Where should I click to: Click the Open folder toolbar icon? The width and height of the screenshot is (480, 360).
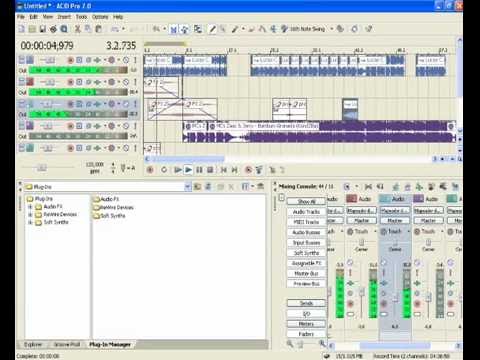32,29
